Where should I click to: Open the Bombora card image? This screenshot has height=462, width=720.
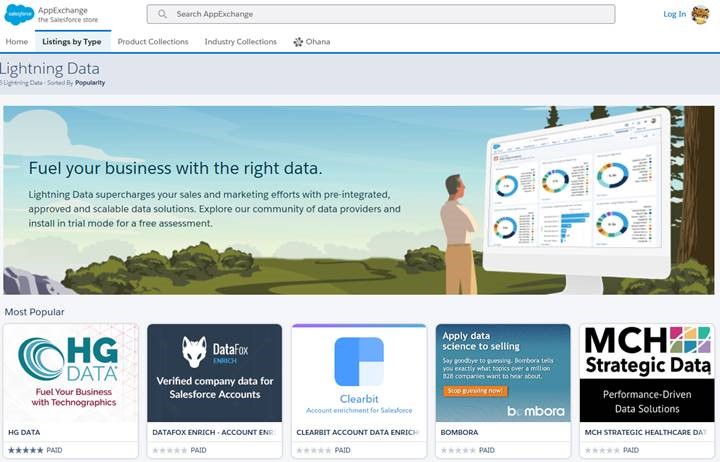pos(503,373)
